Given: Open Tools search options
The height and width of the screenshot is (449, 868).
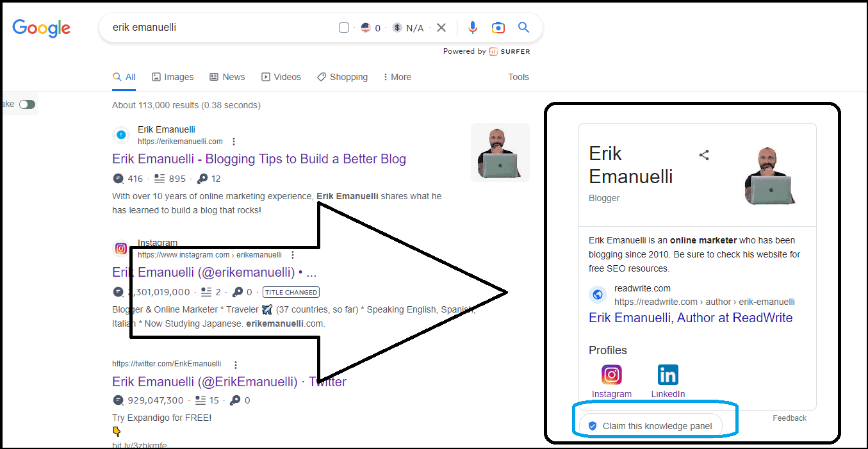Looking at the screenshot, I should pos(518,77).
